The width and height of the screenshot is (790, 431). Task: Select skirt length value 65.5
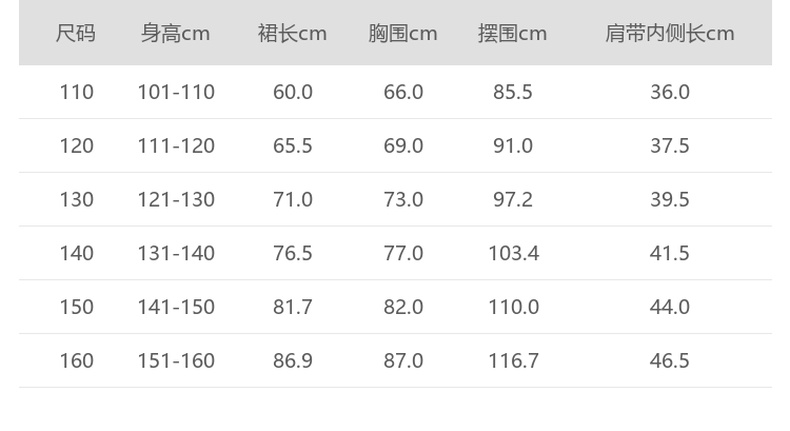pyautogui.click(x=292, y=146)
